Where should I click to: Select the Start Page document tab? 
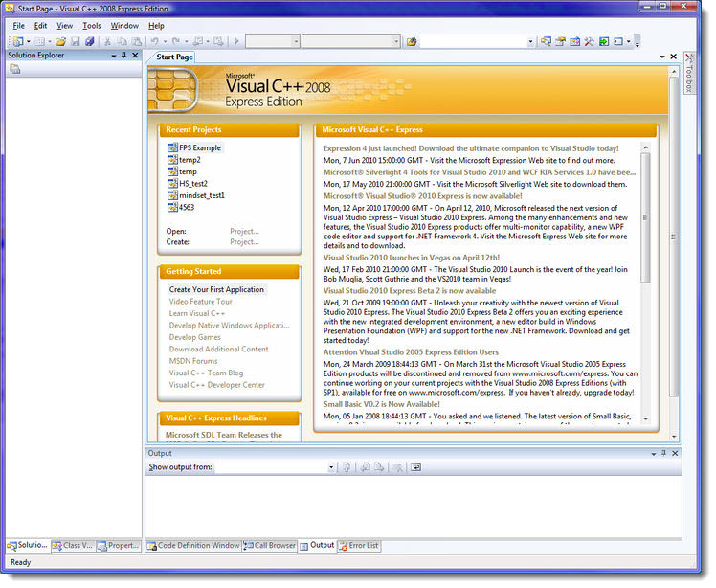[x=174, y=57]
